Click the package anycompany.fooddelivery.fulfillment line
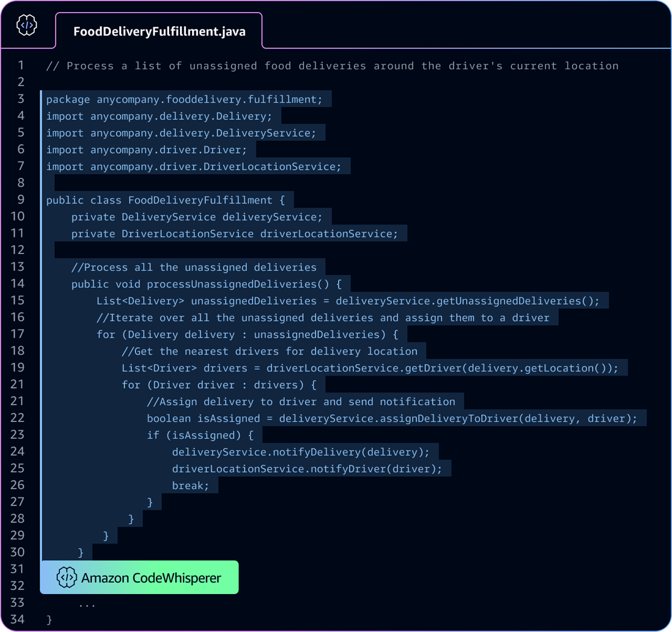Viewport: 672px width, 632px height. [184, 99]
